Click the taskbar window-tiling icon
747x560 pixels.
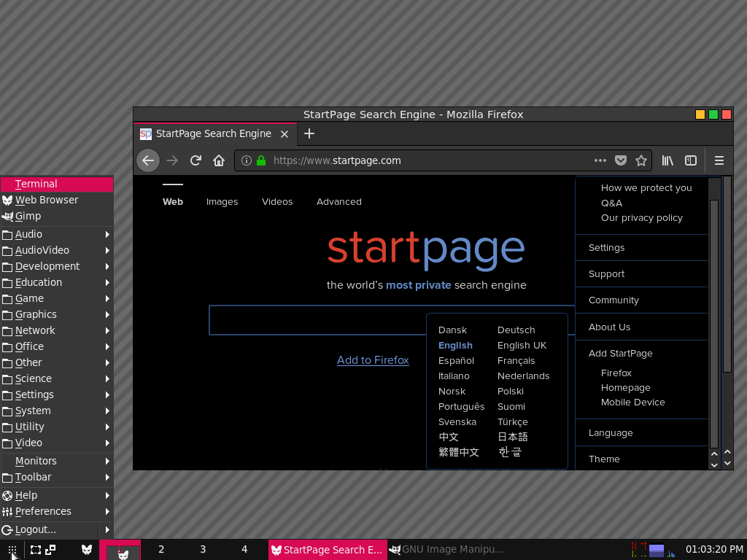coord(50,550)
